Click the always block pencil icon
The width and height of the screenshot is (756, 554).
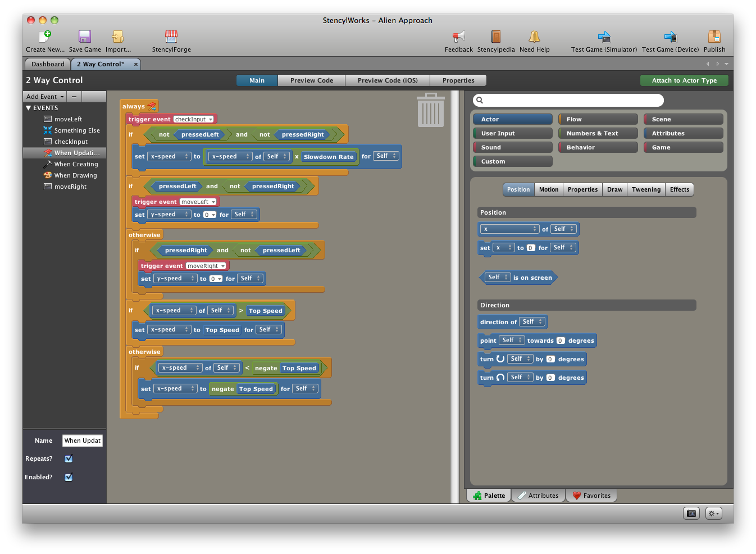[152, 106]
